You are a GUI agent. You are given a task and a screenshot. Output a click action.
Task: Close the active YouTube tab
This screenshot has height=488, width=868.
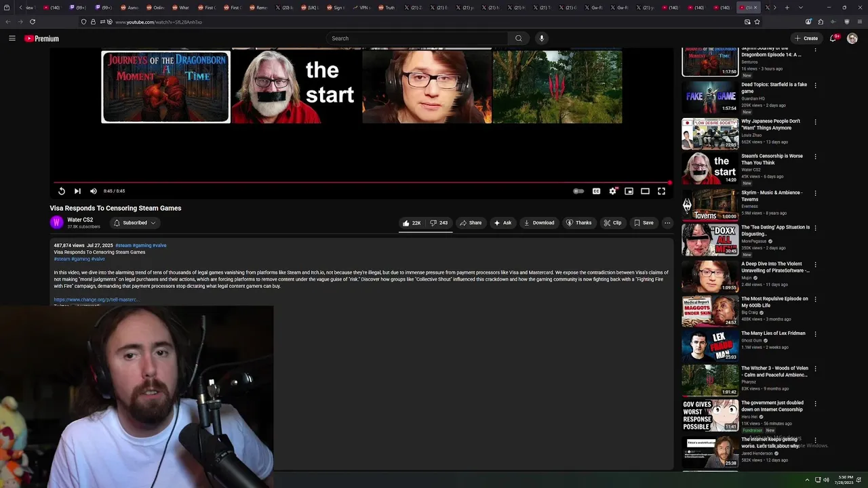(x=756, y=7)
